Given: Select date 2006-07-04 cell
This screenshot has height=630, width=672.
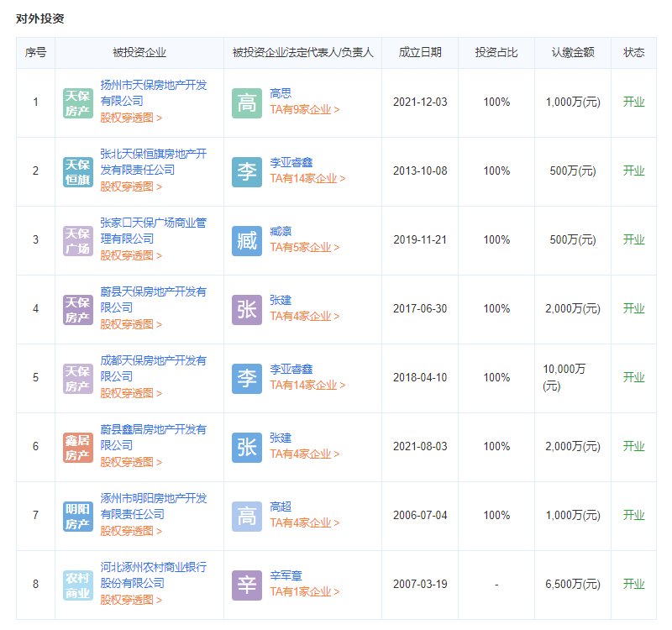Looking at the screenshot, I should (x=420, y=515).
